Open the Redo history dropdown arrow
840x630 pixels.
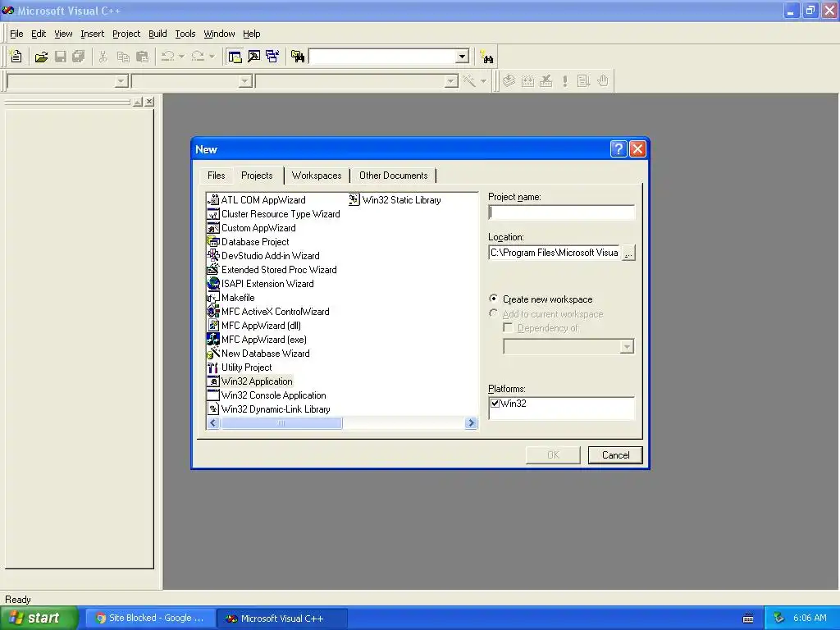(x=212, y=57)
